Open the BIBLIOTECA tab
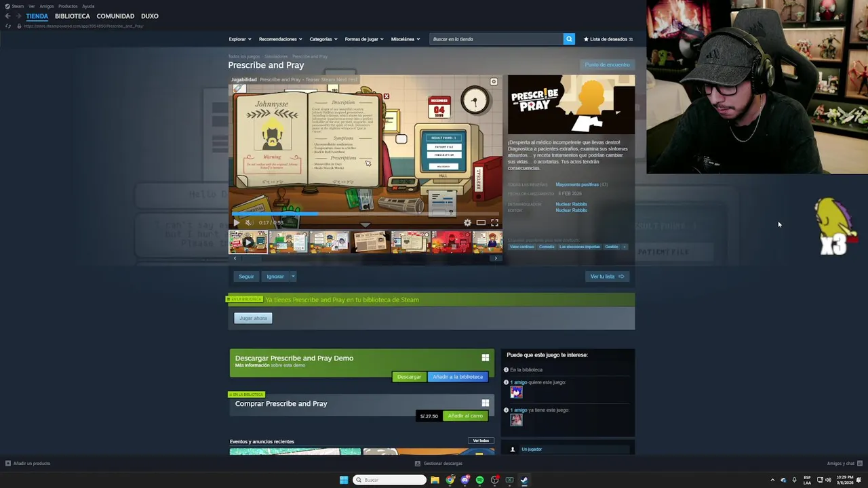The width and height of the screenshot is (868, 488). (x=73, y=16)
